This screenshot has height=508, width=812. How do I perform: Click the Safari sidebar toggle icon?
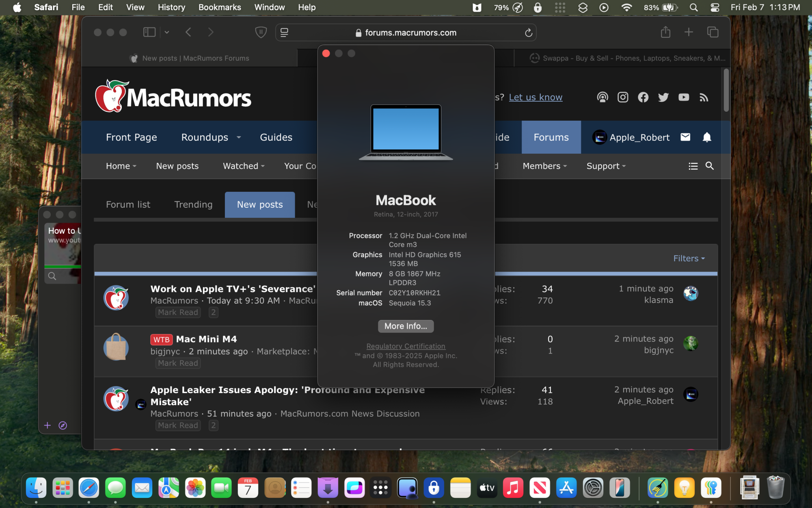(x=149, y=32)
